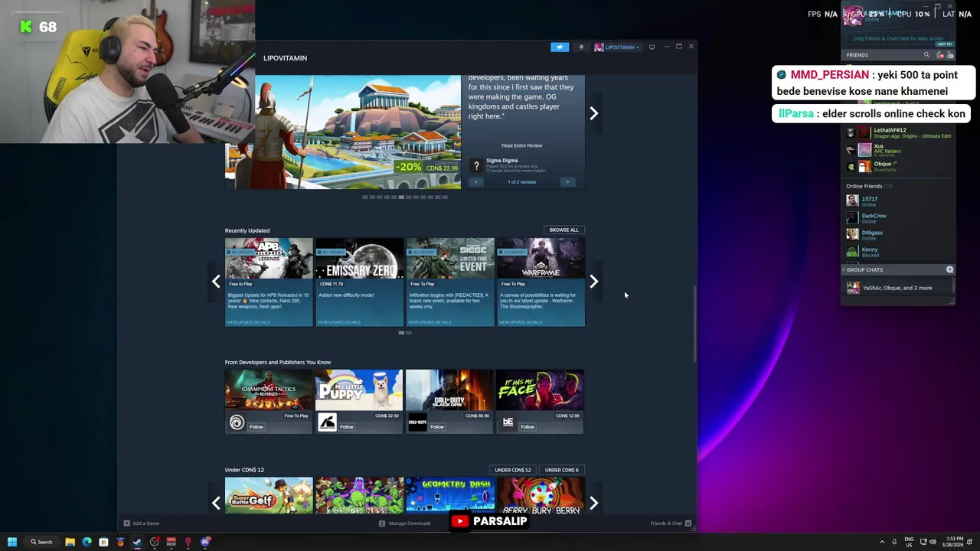Image resolution: width=980 pixels, height=551 pixels.
Task: Open the Windows Start menu
Action: [12, 542]
